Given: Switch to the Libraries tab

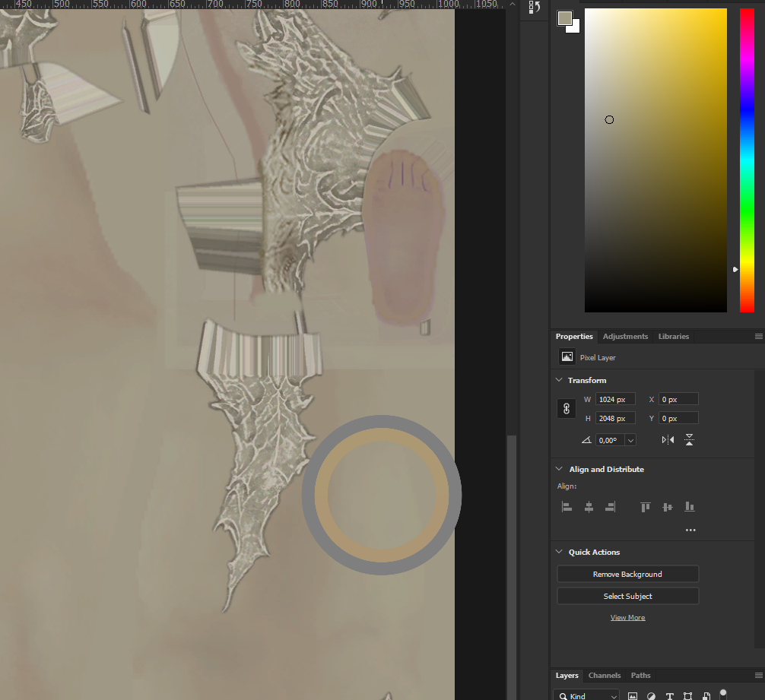Looking at the screenshot, I should pyautogui.click(x=673, y=337).
